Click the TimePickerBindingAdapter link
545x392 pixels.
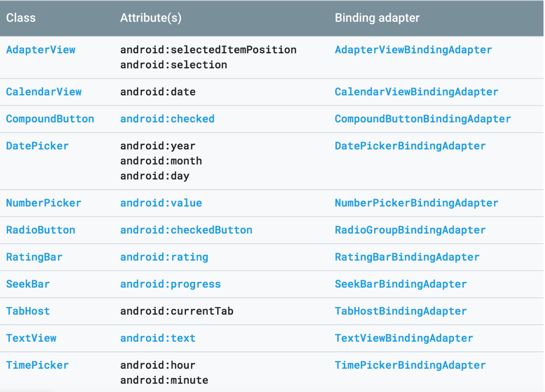click(411, 365)
